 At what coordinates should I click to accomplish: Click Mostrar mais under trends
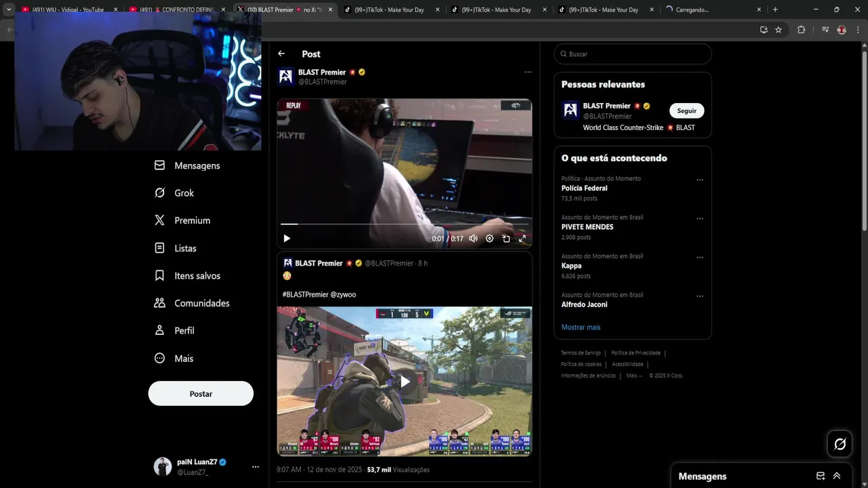[x=580, y=327]
